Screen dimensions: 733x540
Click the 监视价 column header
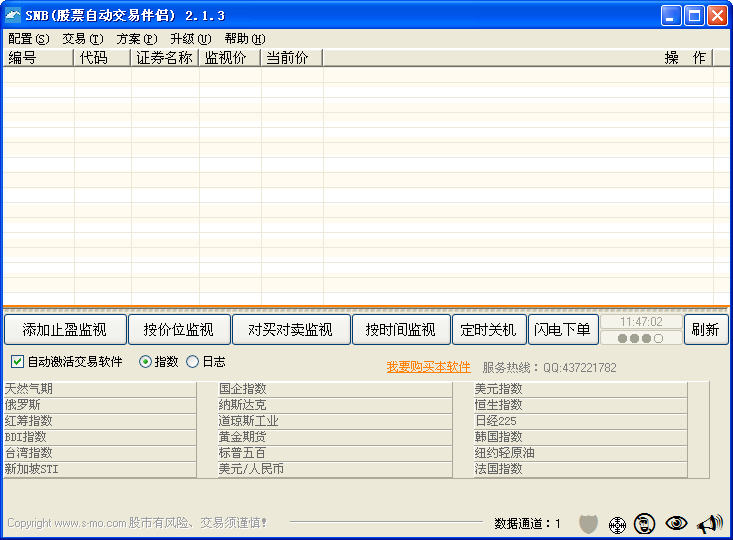pyautogui.click(x=229, y=58)
